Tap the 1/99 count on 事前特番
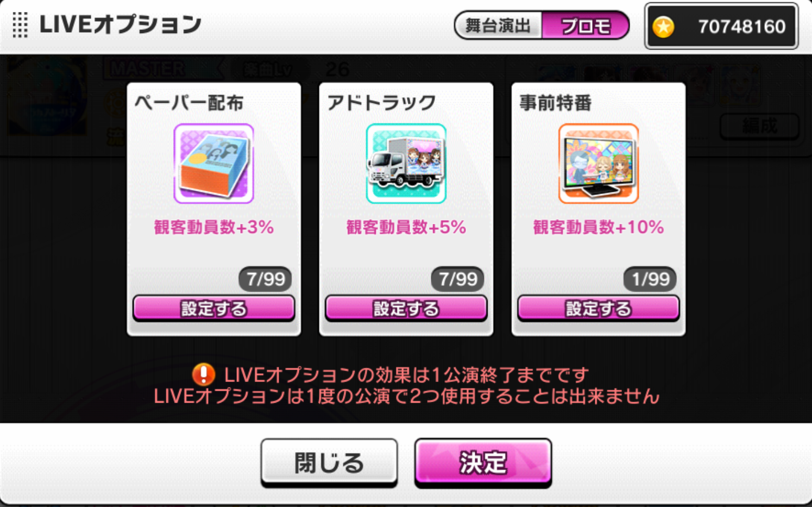Screen dimensions: 812x507 650,279
